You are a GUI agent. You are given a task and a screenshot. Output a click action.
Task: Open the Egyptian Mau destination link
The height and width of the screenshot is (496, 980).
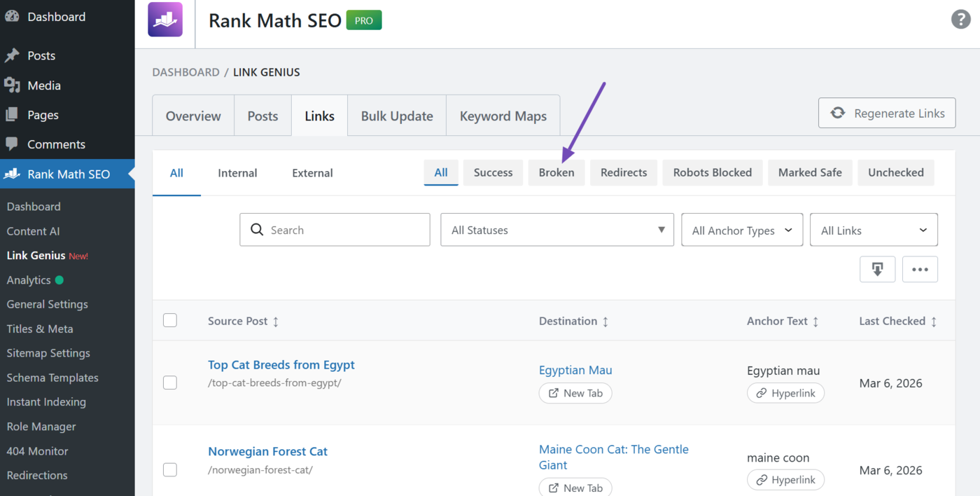pyautogui.click(x=575, y=370)
